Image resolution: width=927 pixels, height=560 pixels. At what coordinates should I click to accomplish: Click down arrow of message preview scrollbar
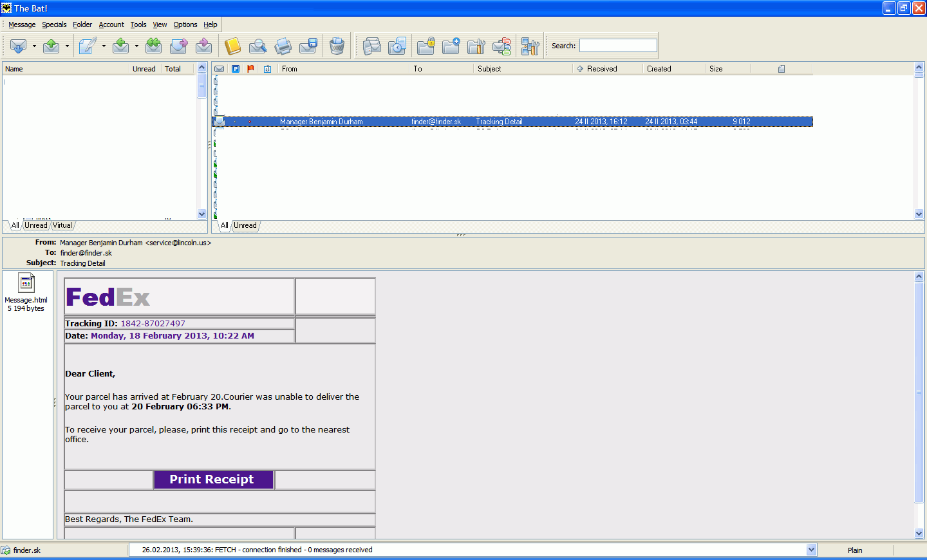(x=919, y=533)
